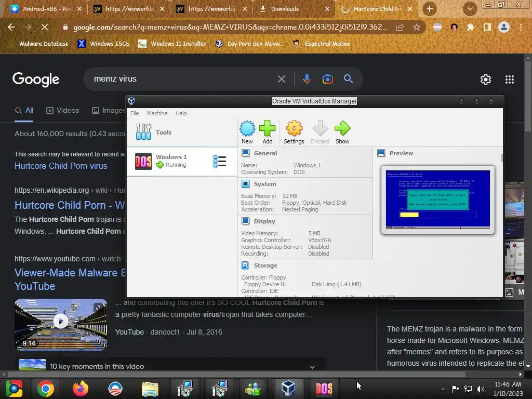532x399 pixels.
Task: Open Firefox from the taskbar
Action: 81,389
